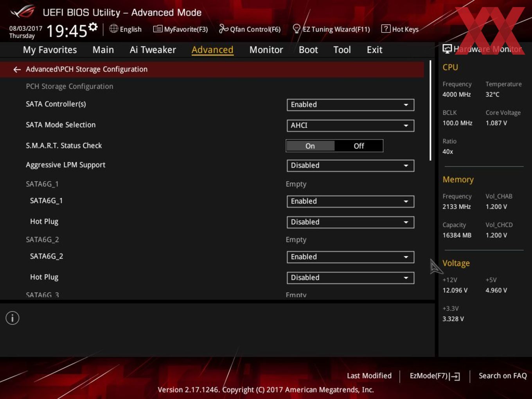Open SATA Controller(s) dropdown
This screenshot has width=532, height=399.
coord(350,105)
